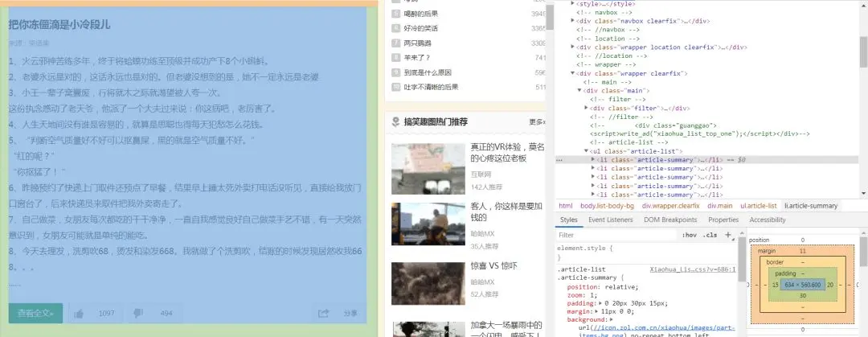Switch to the Styles tab
The height and width of the screenshot is (337, 868).
click(x=568, y=220)
